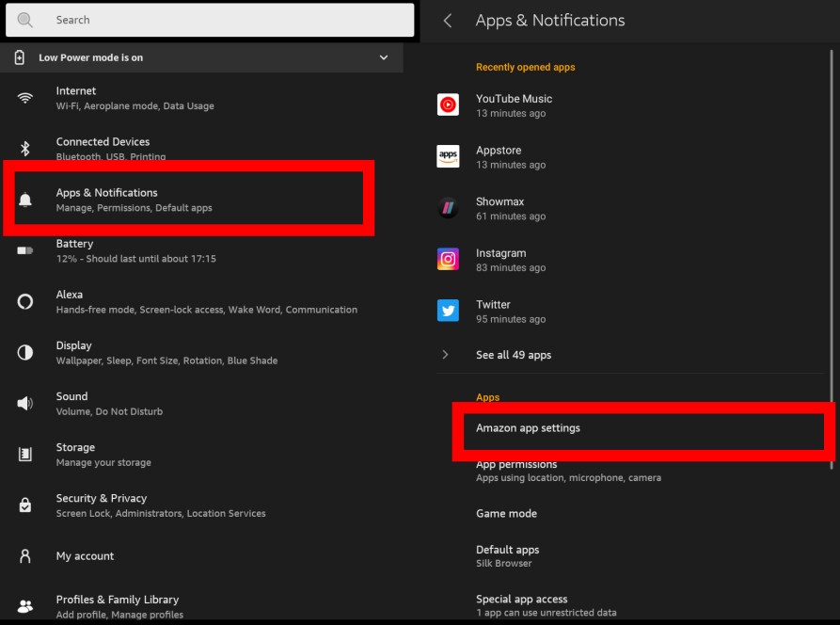Click the speaker icon beside Sound
This screenshot has height=625, width=840.
[24, 403]
